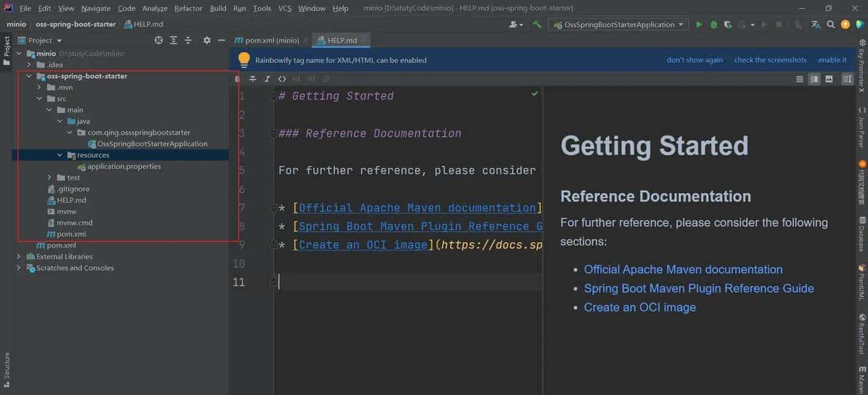This screenshot has height=395, width=868.
Task: Open Project panel settings gear
Action: [207, 41]
